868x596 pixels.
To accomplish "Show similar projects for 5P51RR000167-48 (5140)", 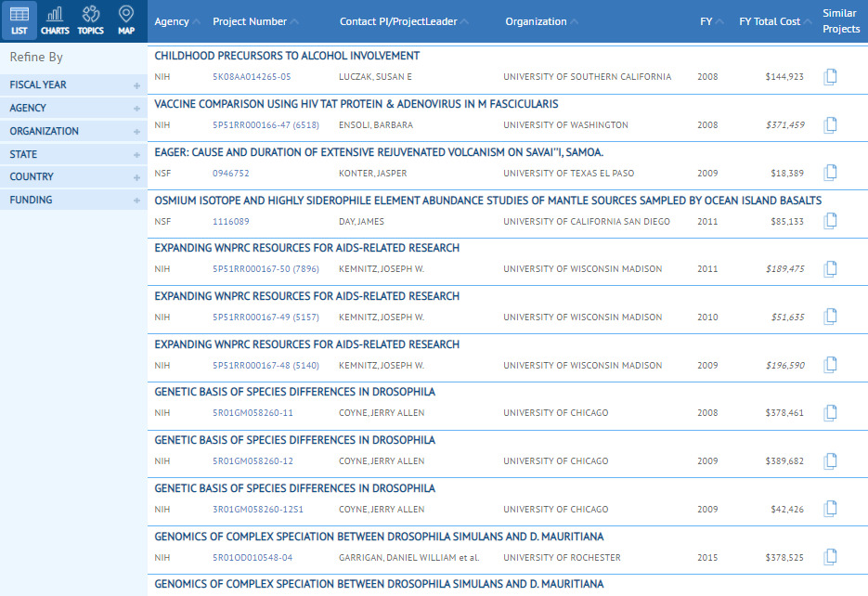I will tap(830, 365).
